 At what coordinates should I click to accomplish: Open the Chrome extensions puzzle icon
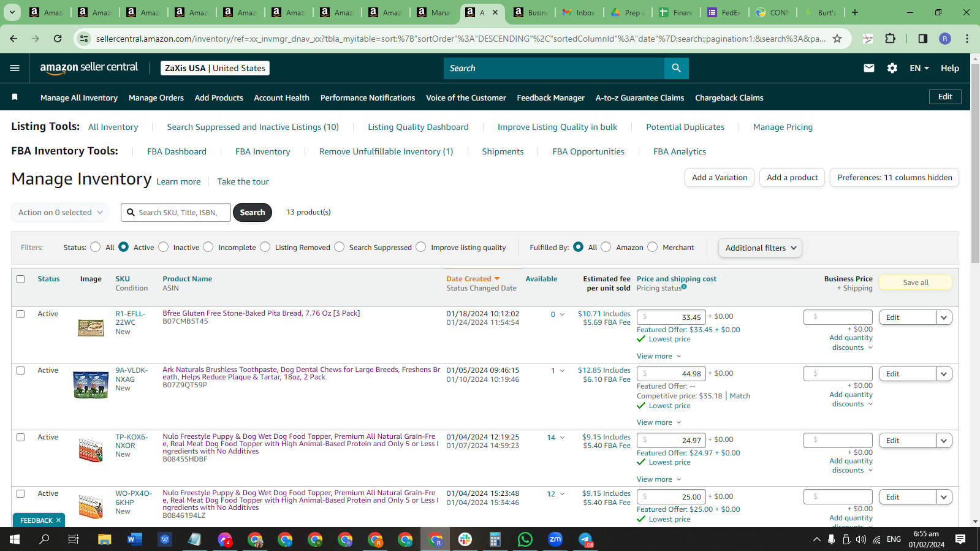[x=891, y=39]
